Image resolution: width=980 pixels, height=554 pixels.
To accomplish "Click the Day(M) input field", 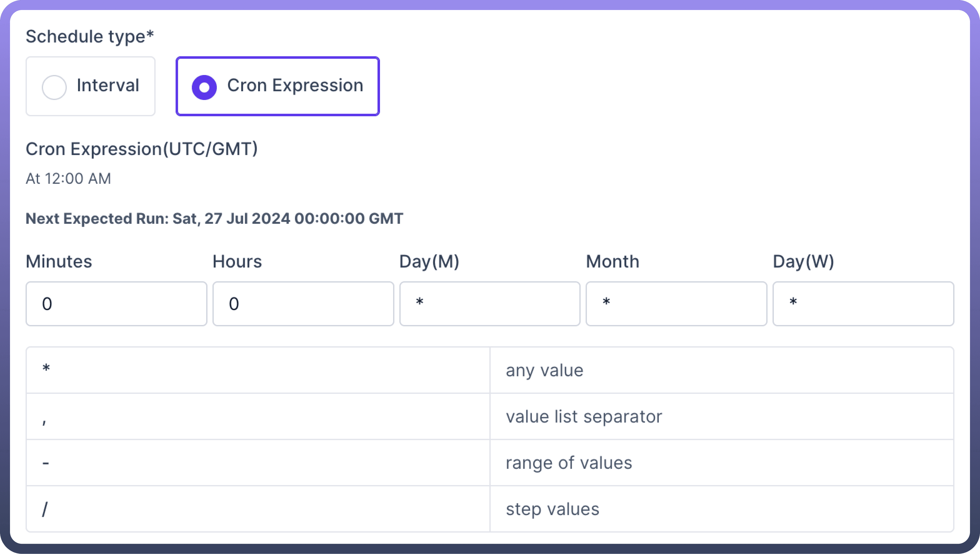I will (489, 304).
